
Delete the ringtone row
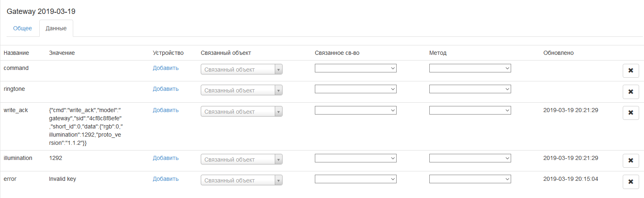point(631,92)
